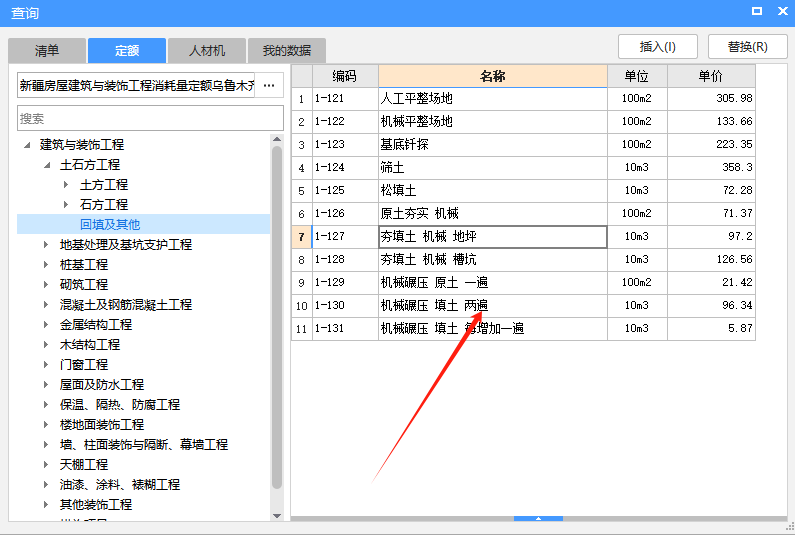This screenshot has width=795, height=538.
Task: Click the tree vertical scrollbar thumb
Action: click(277, 317)
